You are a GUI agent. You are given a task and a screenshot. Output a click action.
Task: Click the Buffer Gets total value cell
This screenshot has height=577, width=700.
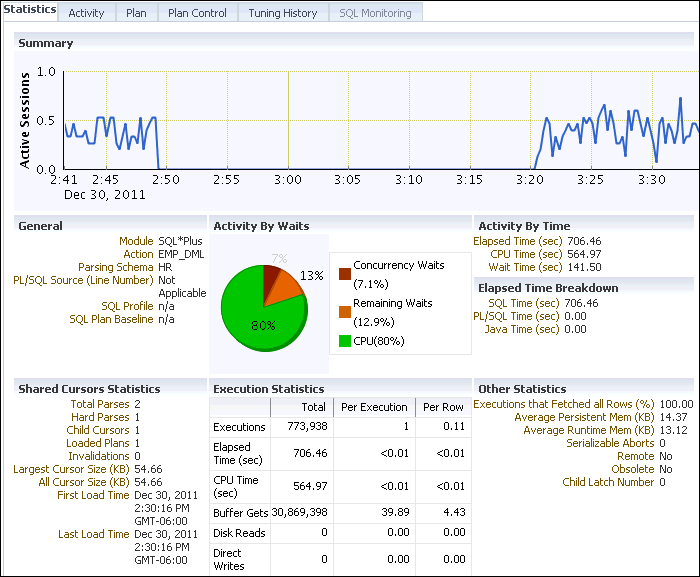tap(300, 512)
